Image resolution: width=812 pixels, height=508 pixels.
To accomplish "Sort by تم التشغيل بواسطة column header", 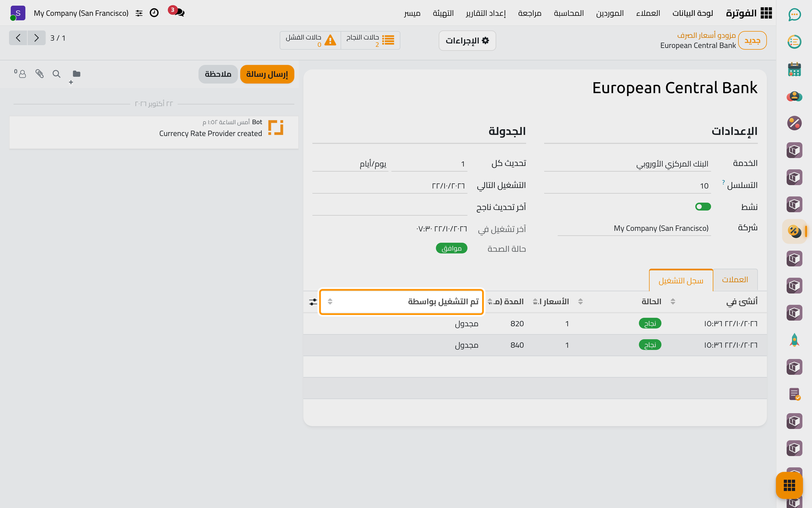I will pyautogui.click(x=401, y=301).
